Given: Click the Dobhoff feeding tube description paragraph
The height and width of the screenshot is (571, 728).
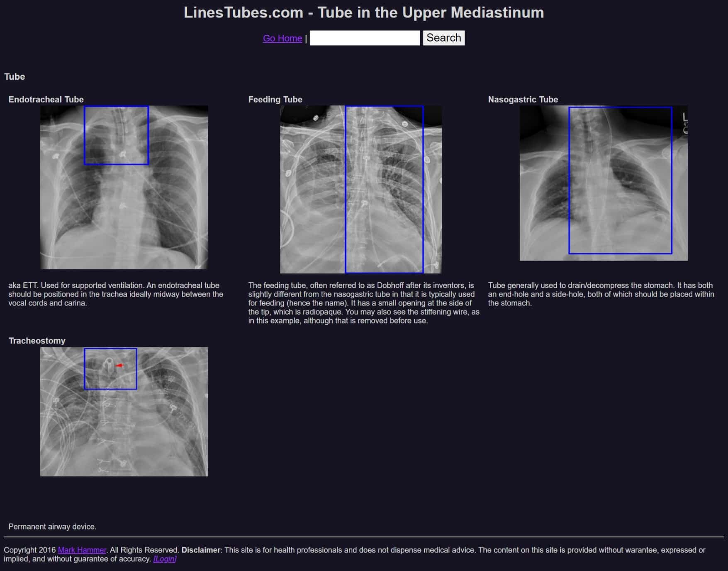Looking at the screenshot, I should 363,303.
